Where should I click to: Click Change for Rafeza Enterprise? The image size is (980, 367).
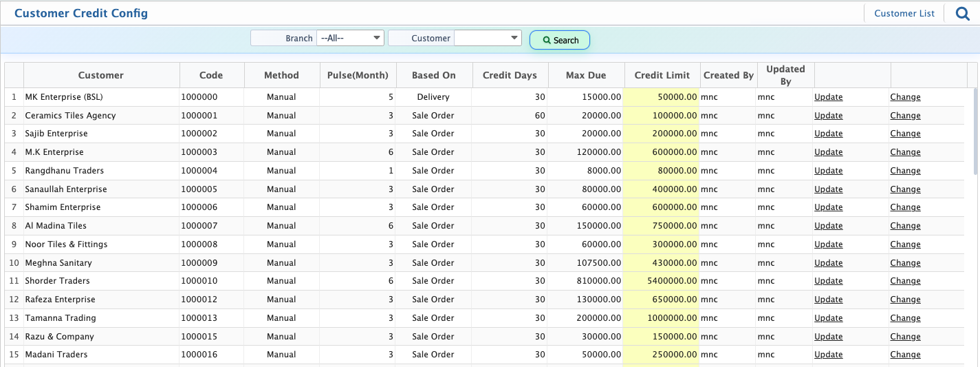[x=905, y=300]
